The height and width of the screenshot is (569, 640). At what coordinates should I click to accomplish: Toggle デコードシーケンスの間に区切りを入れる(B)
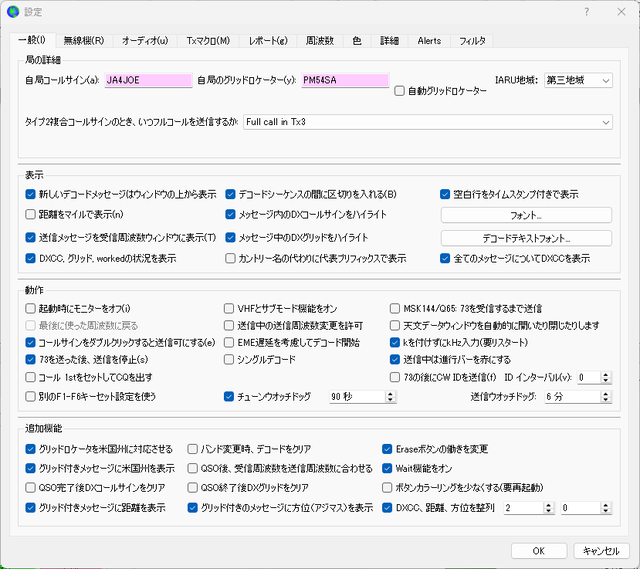(230, 194)
